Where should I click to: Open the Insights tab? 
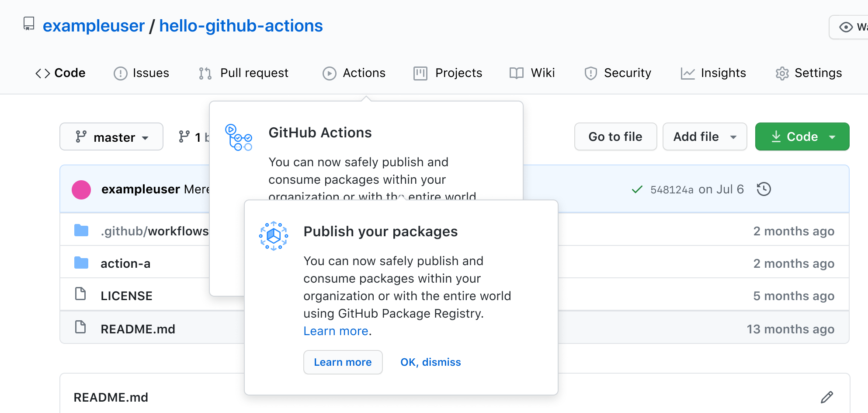[x=713, y=73]
